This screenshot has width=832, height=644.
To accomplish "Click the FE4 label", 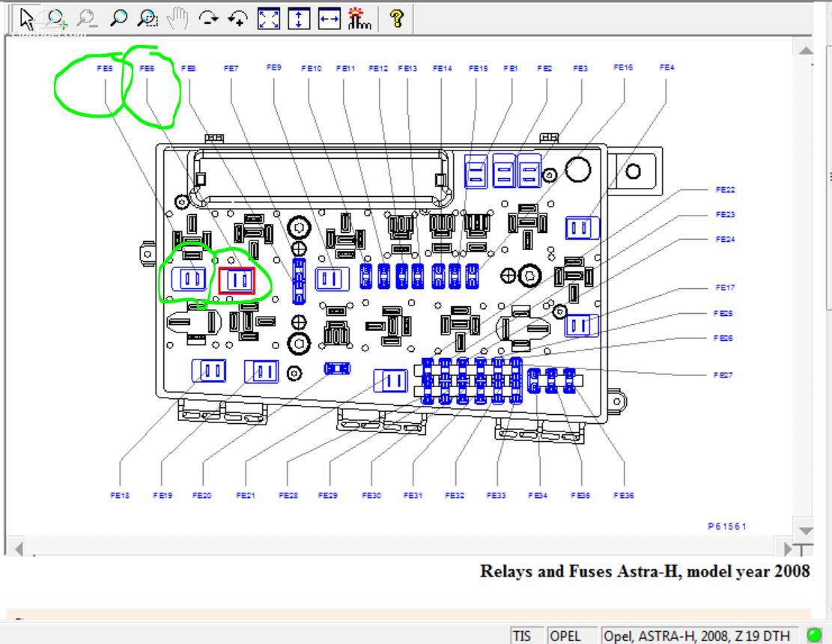I will [x=666, y=67].
